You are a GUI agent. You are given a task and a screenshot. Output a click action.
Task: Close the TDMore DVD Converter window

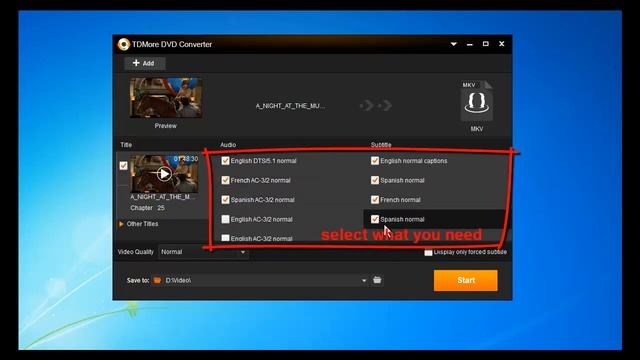[x=502, y=44]
